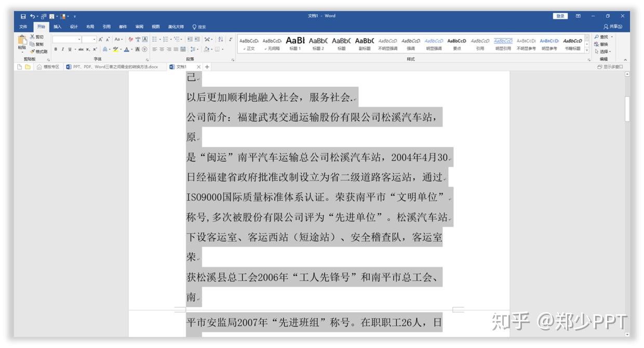
Task: Apply the text effects A icon
Action: coord(105,49)
